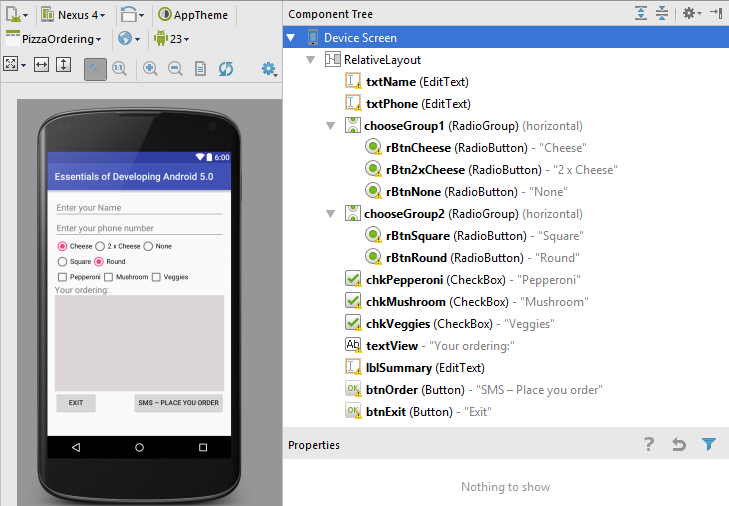Tap the Android home circle button
729x506 pixels.
click(139, 447)
